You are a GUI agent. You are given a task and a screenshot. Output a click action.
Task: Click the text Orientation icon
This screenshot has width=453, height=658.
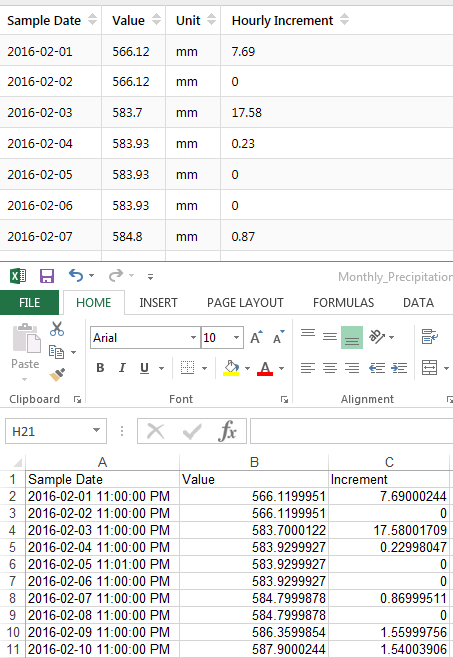pos(377,337)
